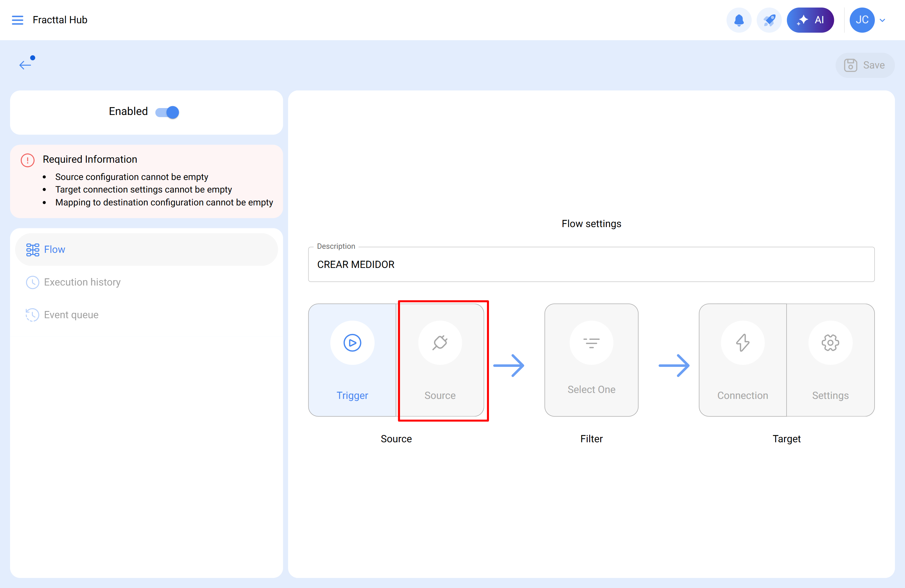Disable the Enabled switch
The image size is (905, 588).
pyautogui.click(x=167, y=112)
